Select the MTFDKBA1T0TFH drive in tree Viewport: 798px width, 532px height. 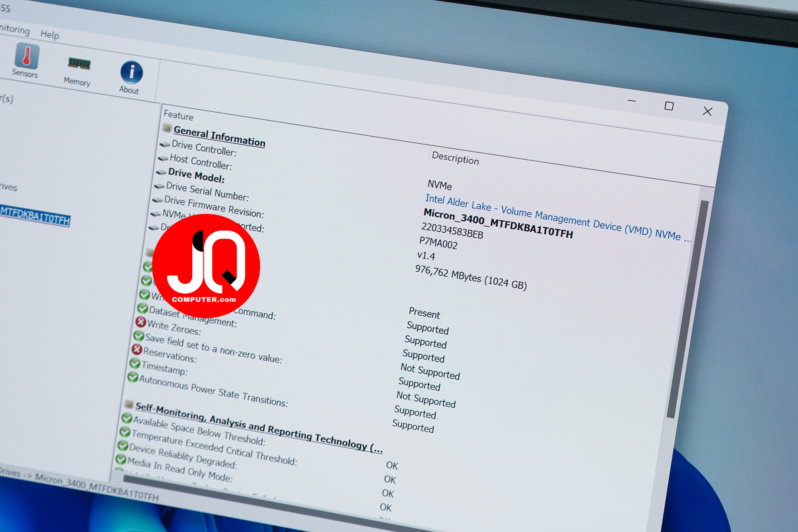tap(35, 216)
